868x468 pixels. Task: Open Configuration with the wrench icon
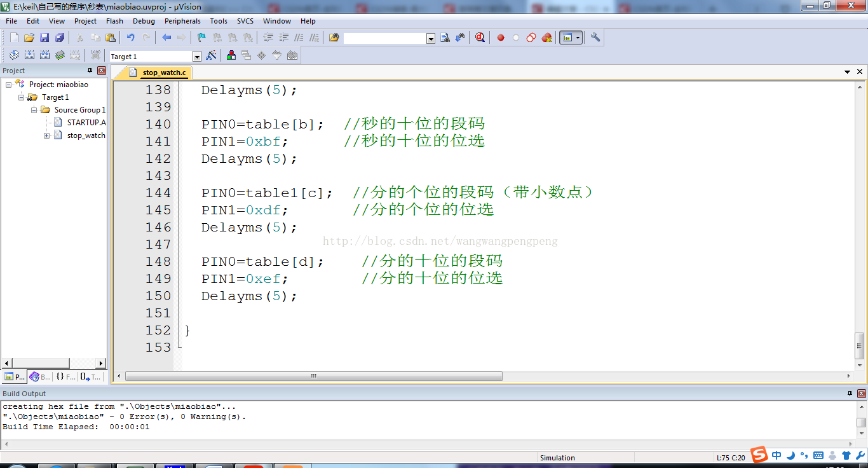tap(595, 38)
